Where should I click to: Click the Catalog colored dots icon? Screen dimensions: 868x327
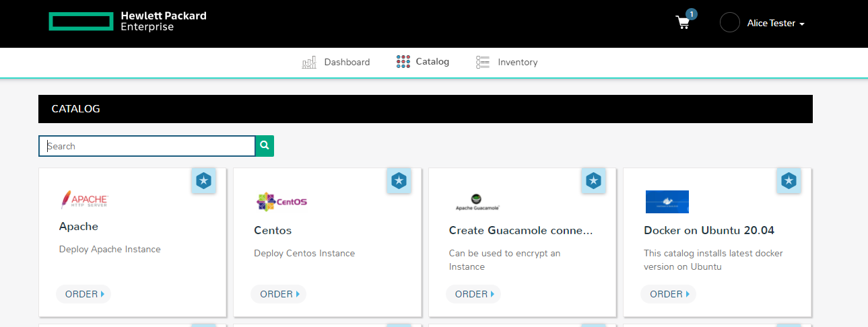(x=403, y=62)
